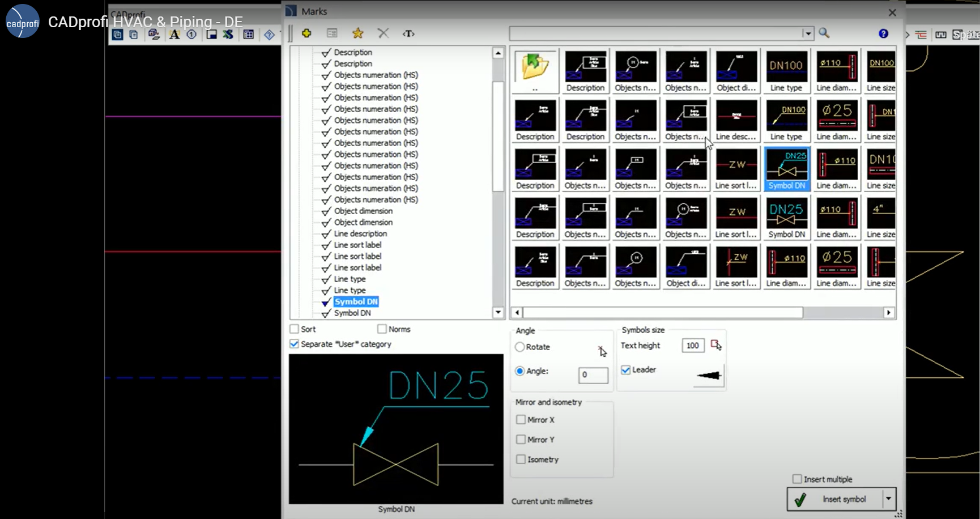
Task: Expand the Insert symbol dropdown arrow
Action: click(x=888, y=499)
